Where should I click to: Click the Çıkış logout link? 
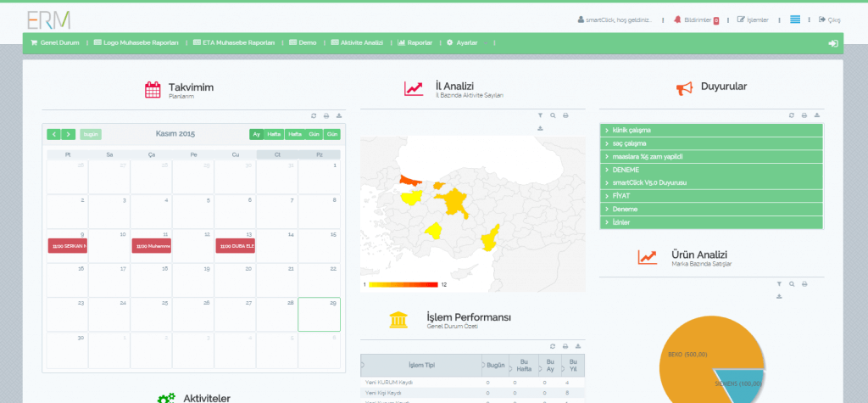[x=829, y=20]
